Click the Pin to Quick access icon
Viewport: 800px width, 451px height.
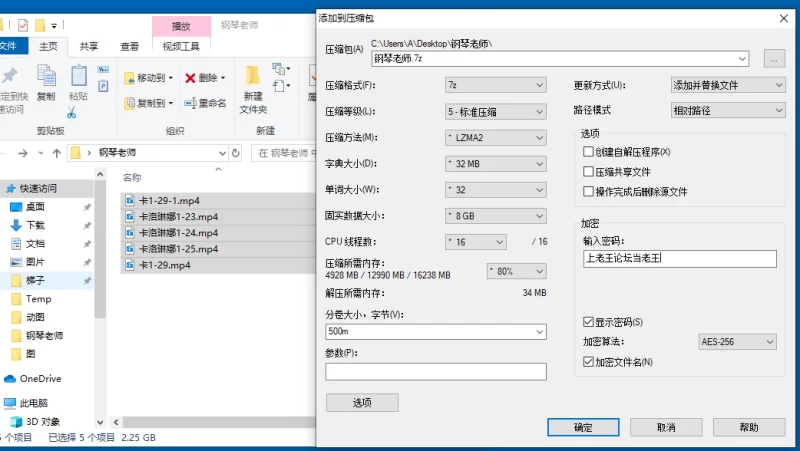[x=10, y=76]
